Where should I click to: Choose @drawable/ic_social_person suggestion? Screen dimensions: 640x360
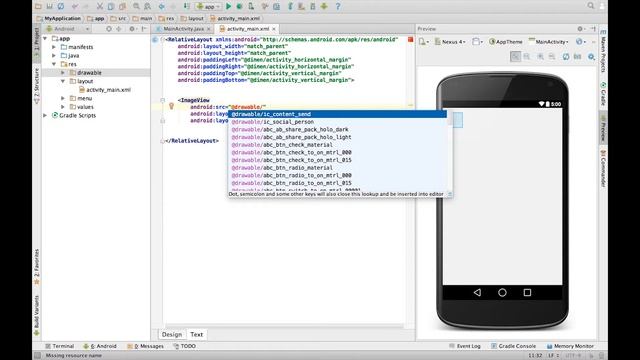pos(338,122)
